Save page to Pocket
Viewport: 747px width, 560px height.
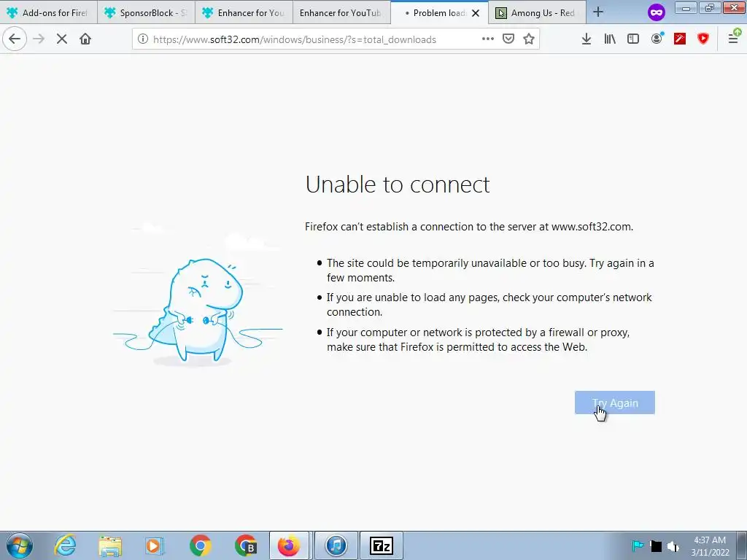[508, 39]
